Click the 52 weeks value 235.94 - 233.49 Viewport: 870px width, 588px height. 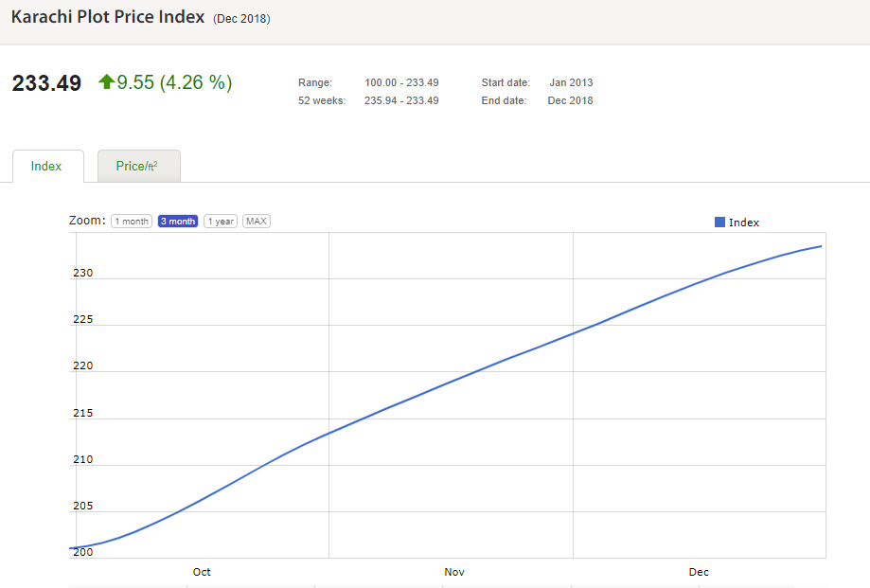401,101
